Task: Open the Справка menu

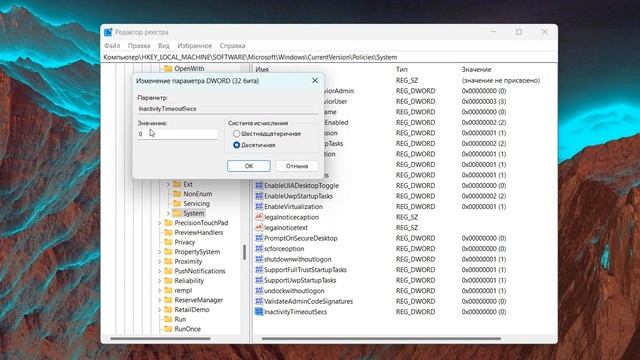Action: point(232,46)
